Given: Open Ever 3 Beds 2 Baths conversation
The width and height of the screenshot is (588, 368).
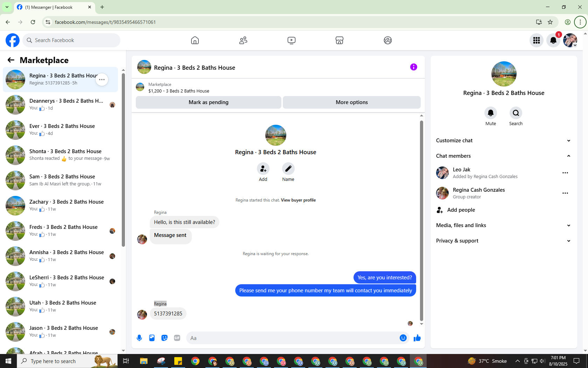Looking at the screenshot, I should 60,130.
